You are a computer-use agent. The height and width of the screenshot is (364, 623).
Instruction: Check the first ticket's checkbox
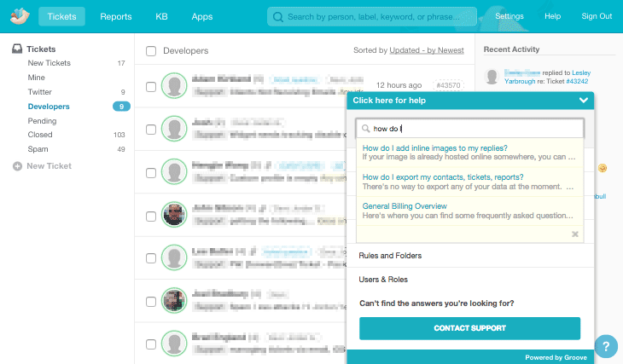(x=151, y=86)
